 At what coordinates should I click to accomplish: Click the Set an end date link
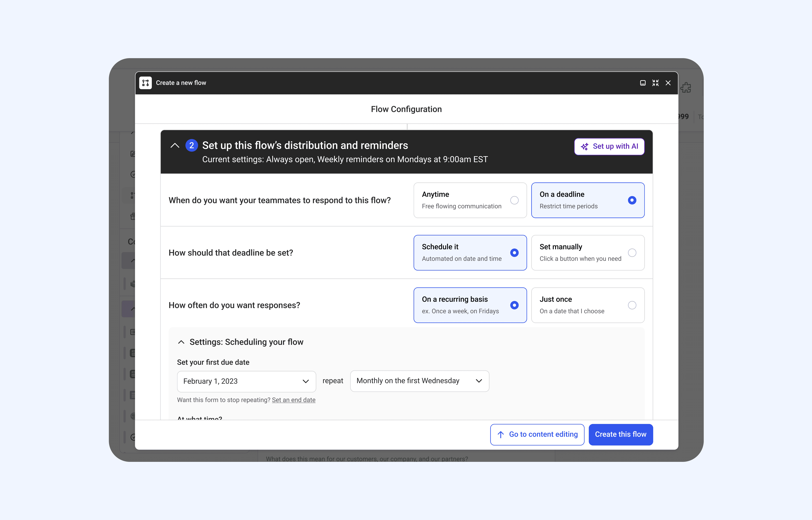pyautogui.click(x=293, y=400)
